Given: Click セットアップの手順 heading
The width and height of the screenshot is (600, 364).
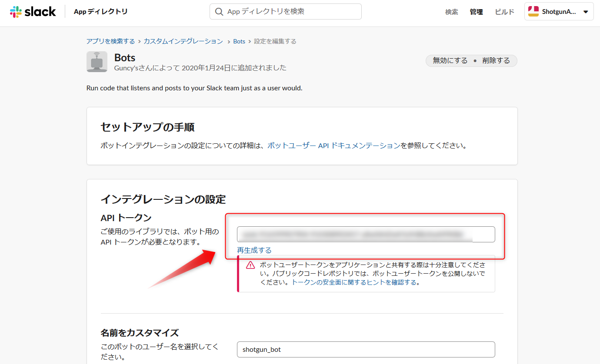Looking at the screenshot, I should tap(147, 127).
